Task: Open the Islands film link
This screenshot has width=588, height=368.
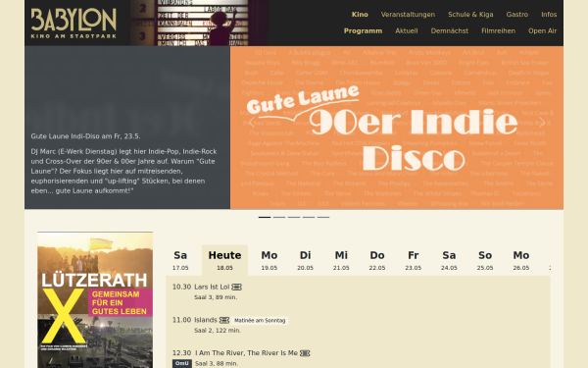Action: (x=206, y=320)
